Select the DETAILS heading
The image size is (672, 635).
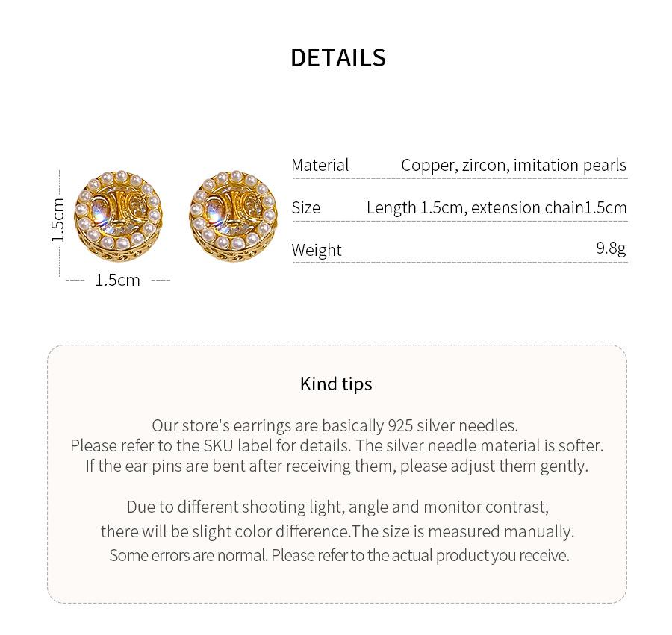coord(338,57)
